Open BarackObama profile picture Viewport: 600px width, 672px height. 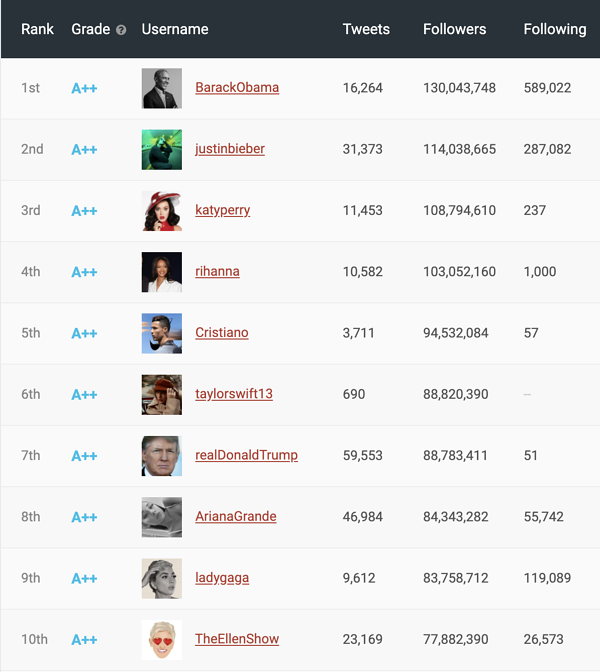162,88
